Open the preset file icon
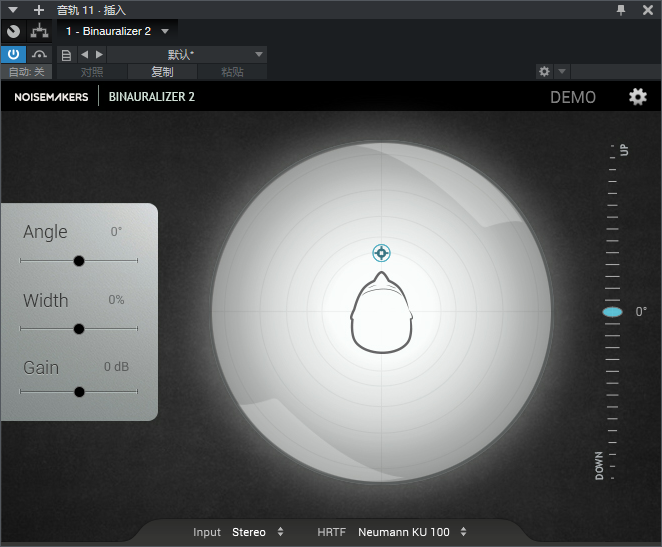 [x=66, y=55]
